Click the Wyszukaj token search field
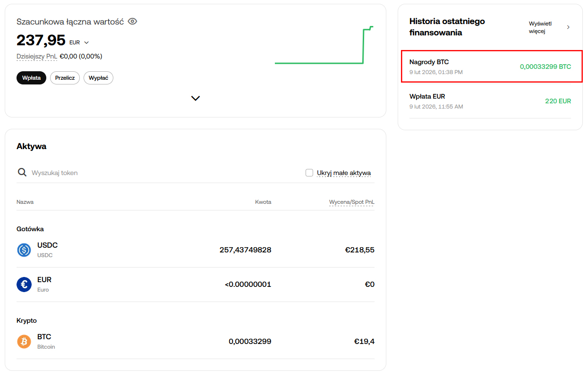The width and height of the screenshot is (588, 377). 142,173
